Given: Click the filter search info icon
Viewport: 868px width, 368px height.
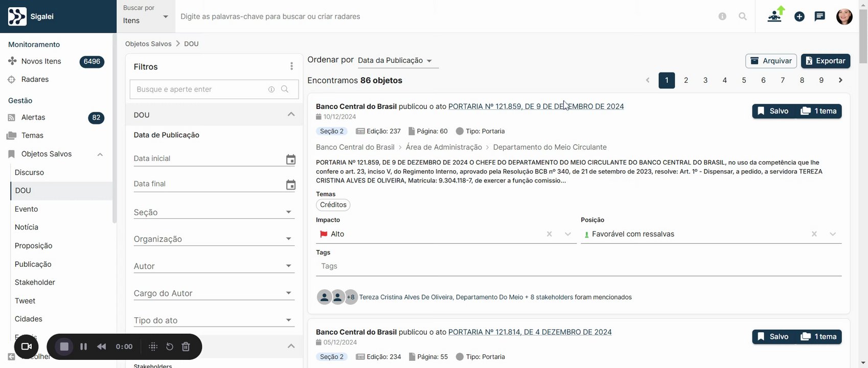Looking at the screenshot, I should tap(271, 89).
